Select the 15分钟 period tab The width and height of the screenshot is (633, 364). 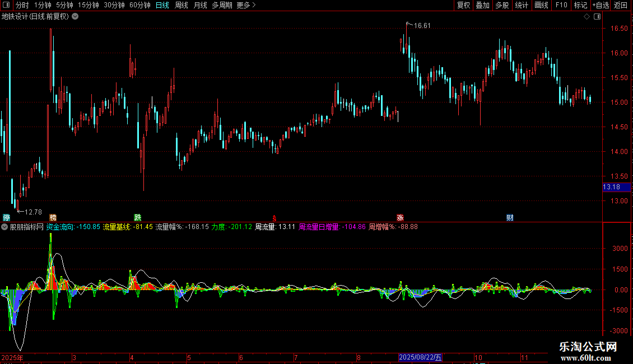pyautogui.click(x=89, y=5)
